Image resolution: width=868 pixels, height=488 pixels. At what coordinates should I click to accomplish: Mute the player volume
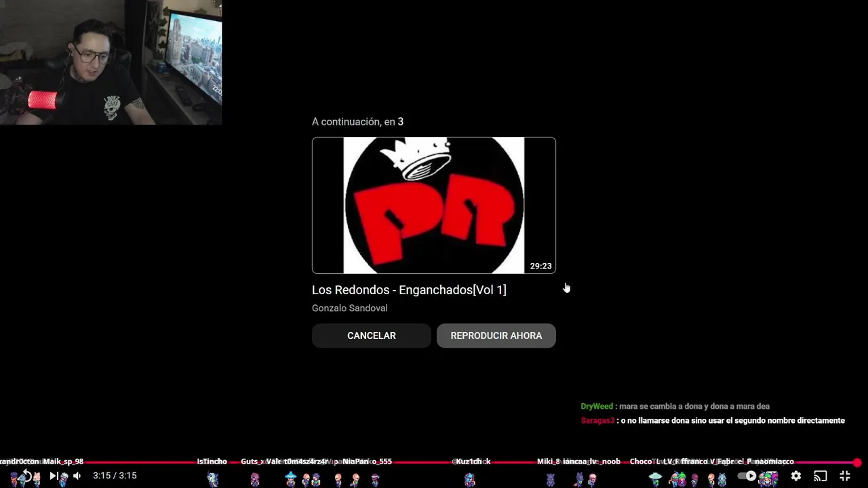click(x=77, y=476)
